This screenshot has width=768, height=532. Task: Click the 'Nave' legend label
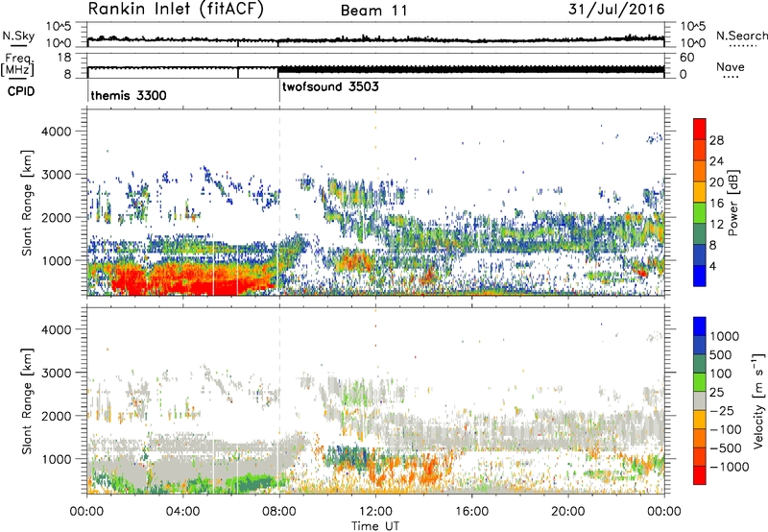point(731,67)
